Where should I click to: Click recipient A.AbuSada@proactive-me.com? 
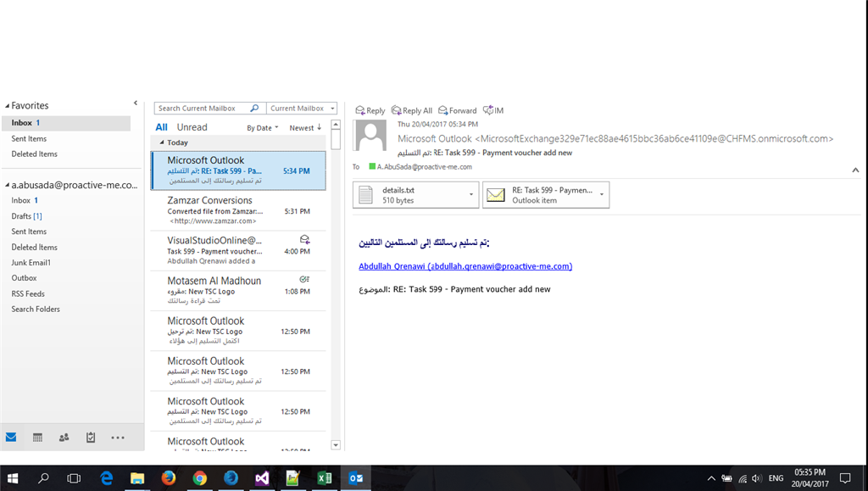coord(424,166)
